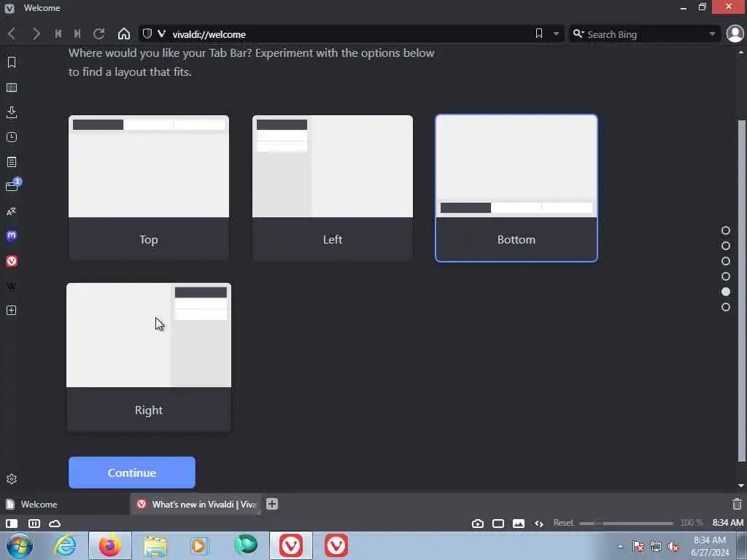Focus the Search Bing field
Image resolution: width=747 pixels, height=560 pixels.
click(x=646, y=34)
